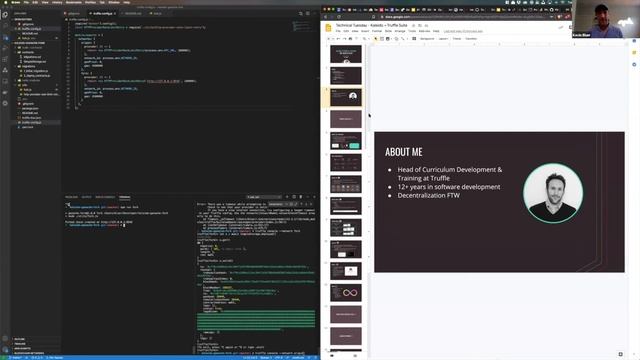Click triangle-shaped icon in VS Code activity bar
This screenshot has width=640, height=360.
tap(5, 70)
